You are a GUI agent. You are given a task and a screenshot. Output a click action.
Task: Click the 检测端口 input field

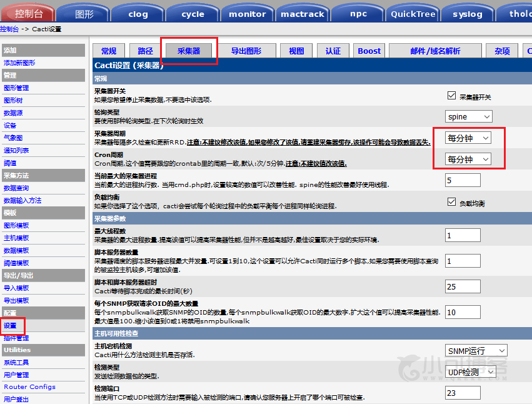(x=463, y=393)
